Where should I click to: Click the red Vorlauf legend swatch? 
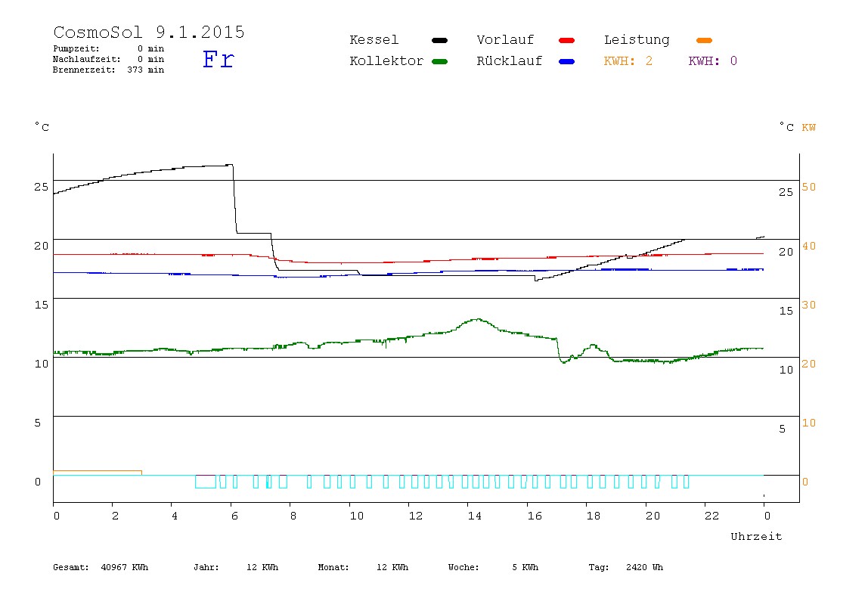(567, 40)
